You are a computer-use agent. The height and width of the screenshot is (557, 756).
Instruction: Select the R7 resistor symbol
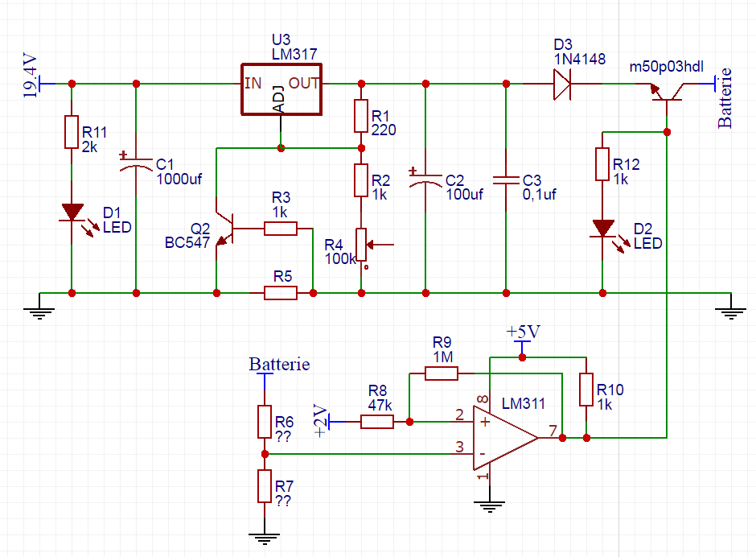point(265,486)
